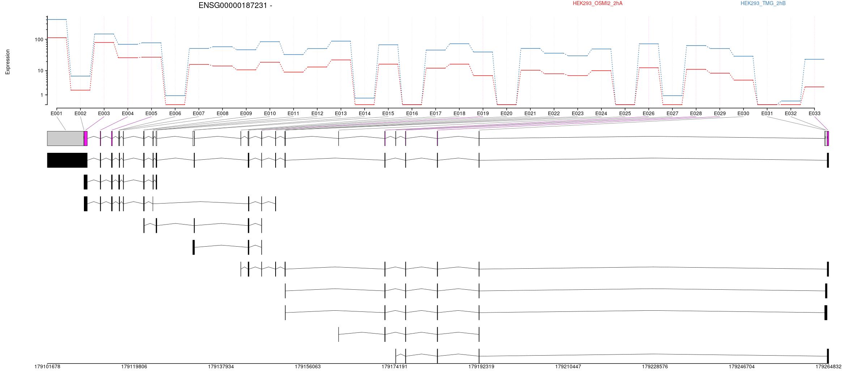This screenshot has height=373, width=868.
Task: Select the HEK293_TMG_2hB legend label
Action: [x=763, y=3]
